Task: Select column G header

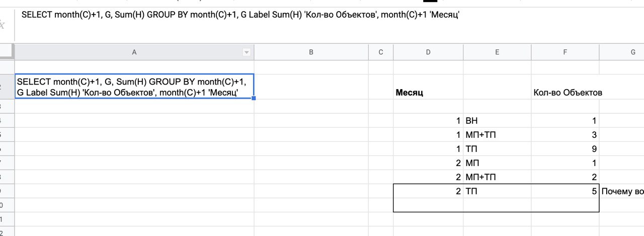Action: (x=622, y=52)
